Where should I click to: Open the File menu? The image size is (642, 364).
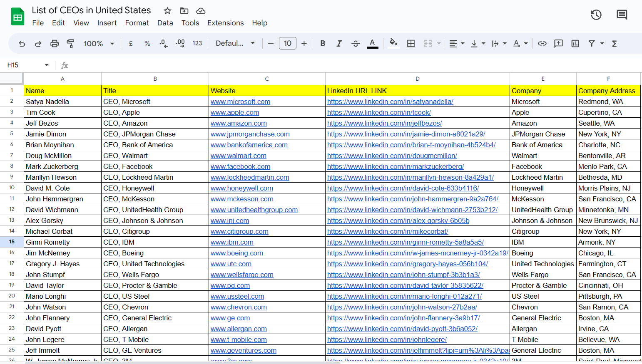tap(38, 23)
